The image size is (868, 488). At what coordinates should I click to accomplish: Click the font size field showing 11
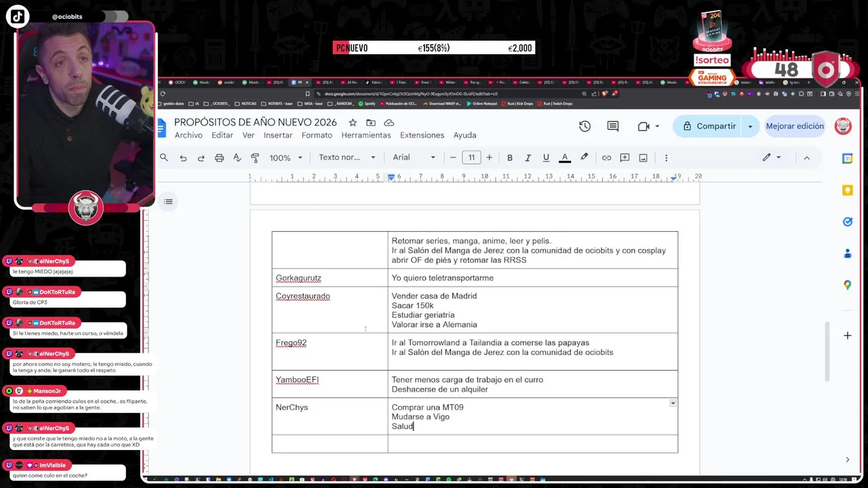pos(471,157)
